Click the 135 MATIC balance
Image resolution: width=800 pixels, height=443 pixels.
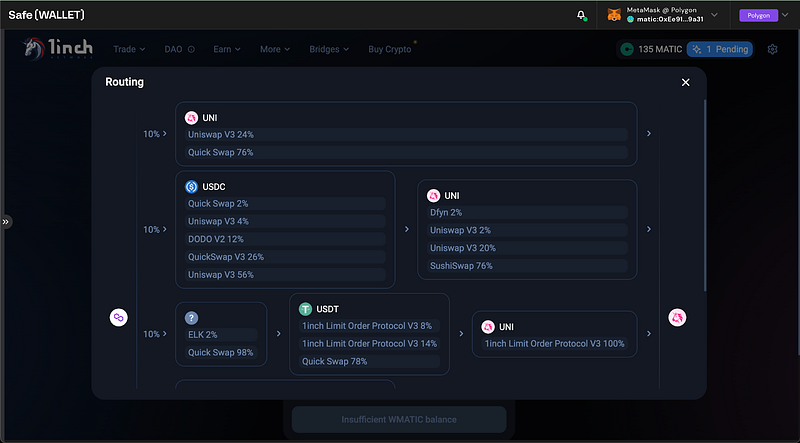(x=652, y=50)
